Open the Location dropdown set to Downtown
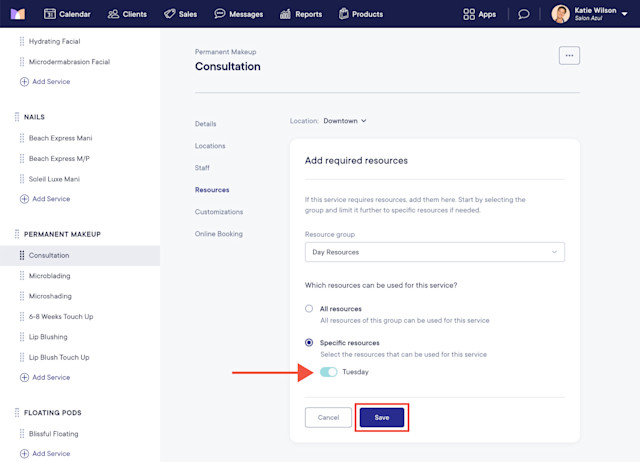 point(345,121)
